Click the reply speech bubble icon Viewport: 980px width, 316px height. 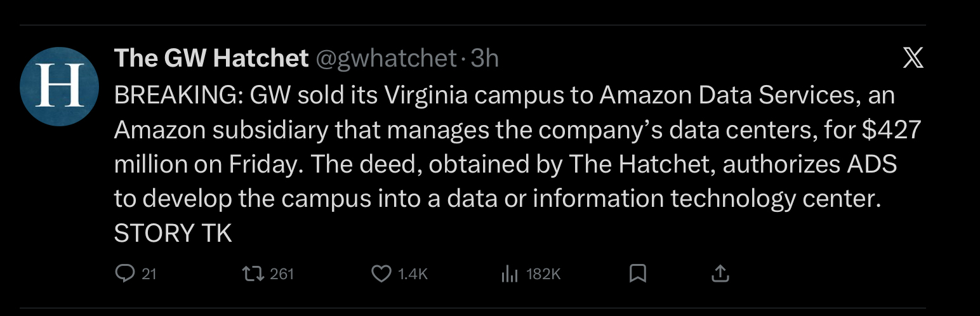click(123, 273)
